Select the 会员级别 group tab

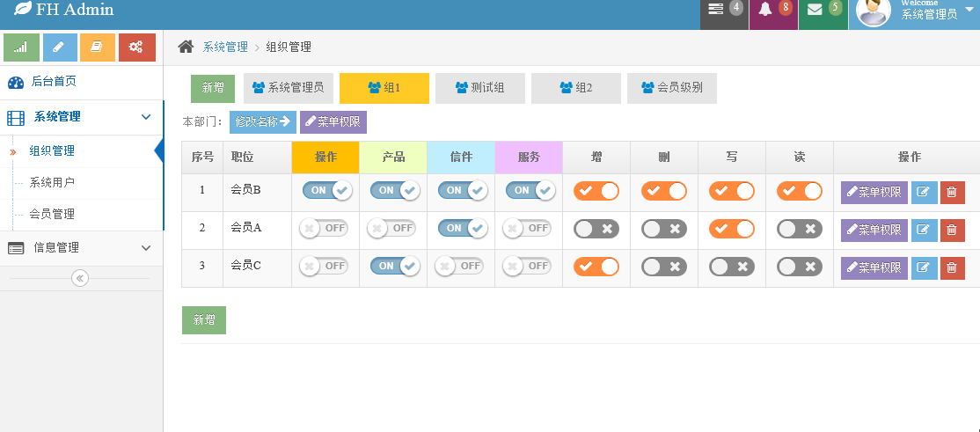click(x=672, y=88)
